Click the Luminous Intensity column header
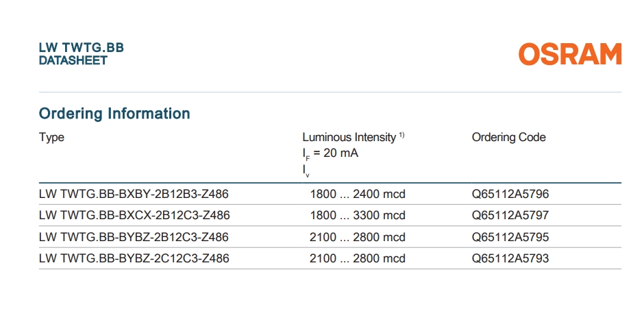 pyautogui.click(x=349, y=137)
